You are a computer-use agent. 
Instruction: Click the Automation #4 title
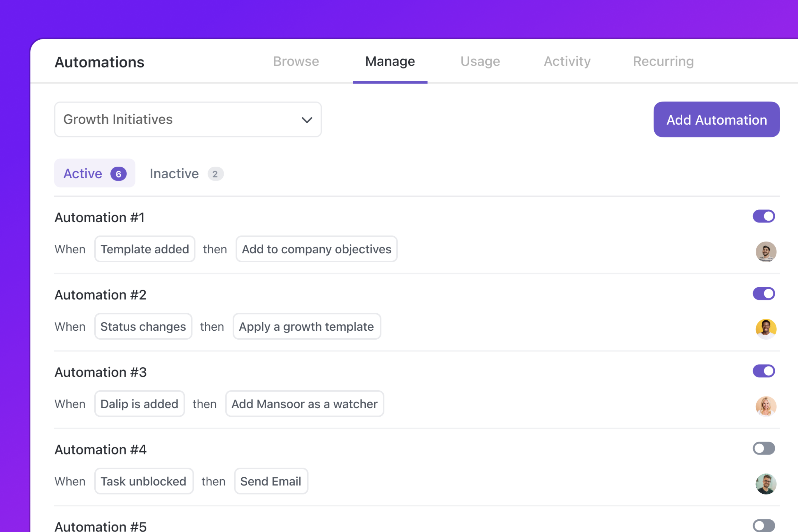click(101, 450)
